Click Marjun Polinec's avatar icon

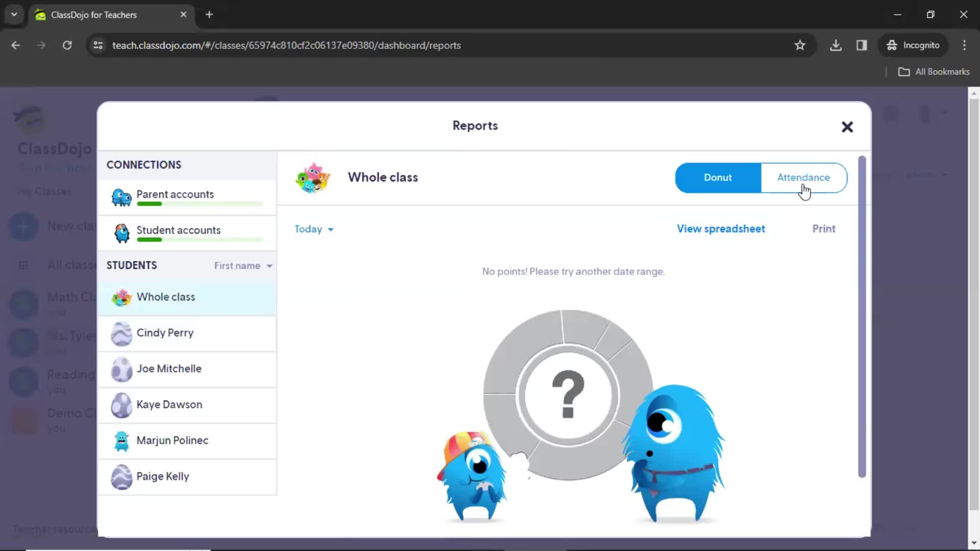[x=121, y=441]
